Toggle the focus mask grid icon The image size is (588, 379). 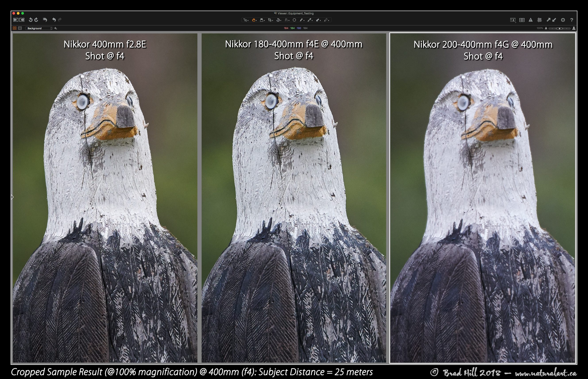(522, 20)
